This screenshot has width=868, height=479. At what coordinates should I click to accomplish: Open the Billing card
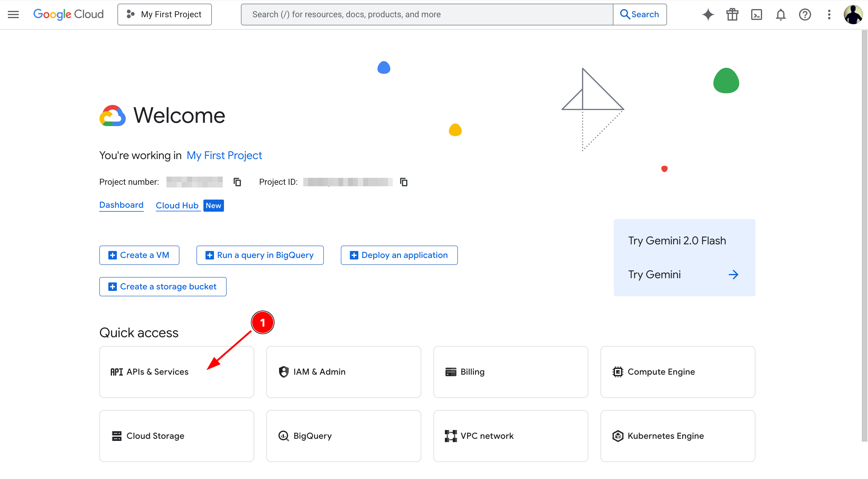511,372
